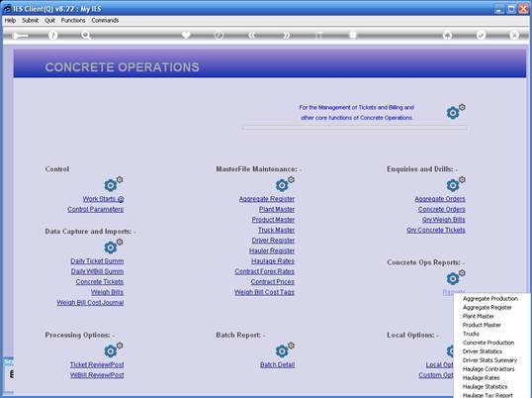
Task: Click the help question mark toolbar icon
Action: 52,35
